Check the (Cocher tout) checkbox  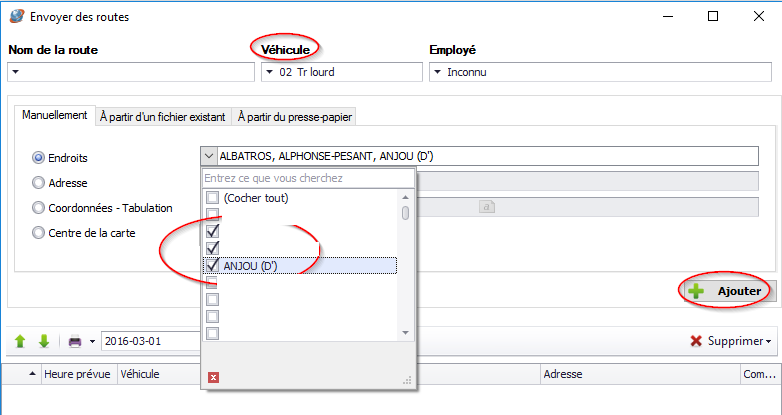coord(212,198)
